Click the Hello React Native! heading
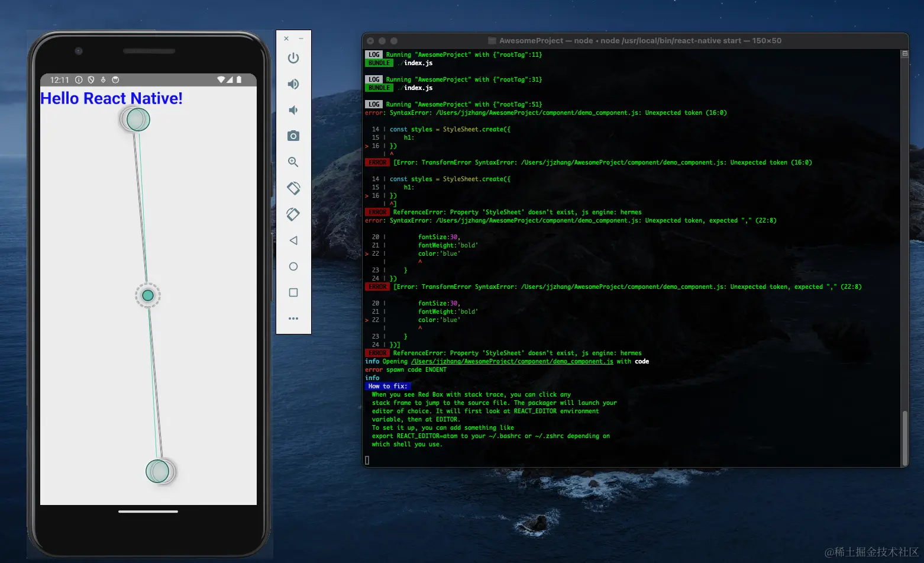 tap(111, 98)
